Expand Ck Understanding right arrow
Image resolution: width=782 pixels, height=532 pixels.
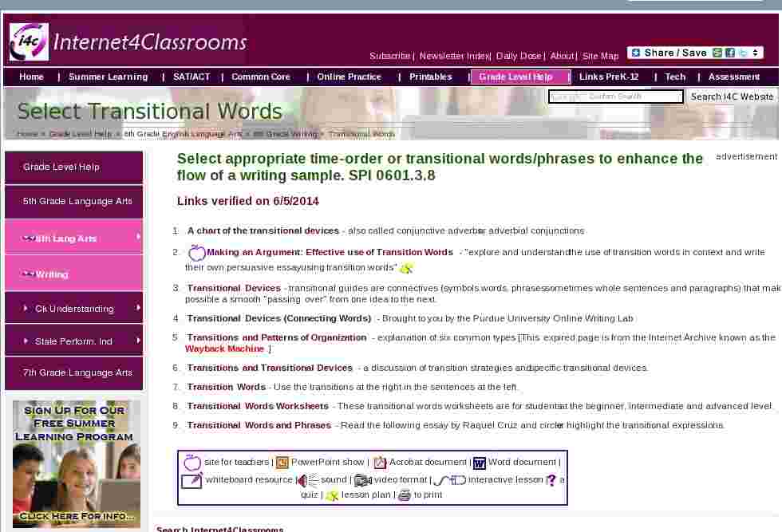pos(139,308)
